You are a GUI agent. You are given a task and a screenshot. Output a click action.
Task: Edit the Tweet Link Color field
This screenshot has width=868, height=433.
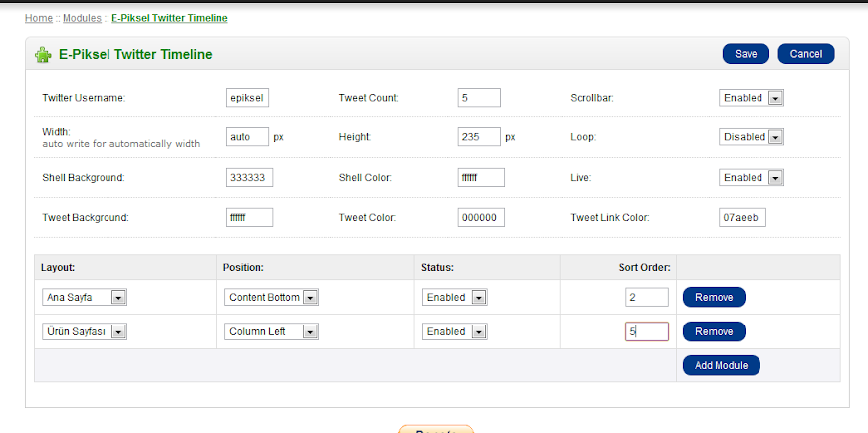pos(742,217)
